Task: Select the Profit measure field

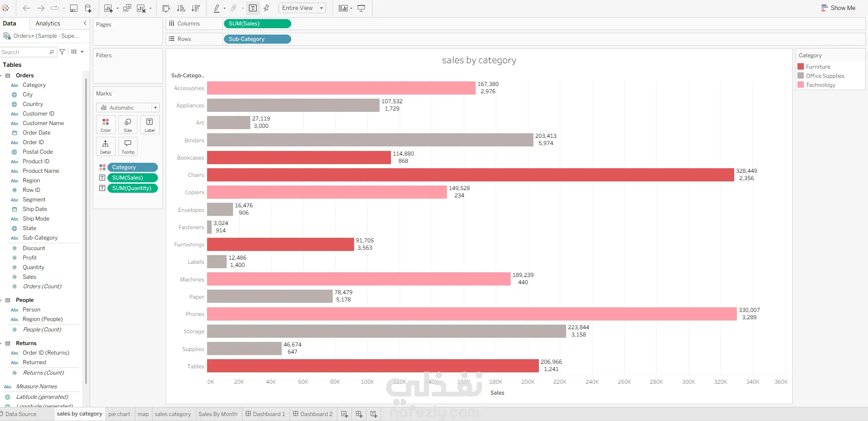Action: [x=30, y=258]
